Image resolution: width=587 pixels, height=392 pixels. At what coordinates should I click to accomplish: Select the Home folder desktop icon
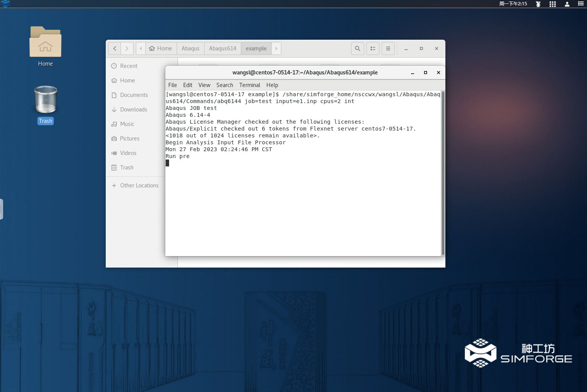(x=45, y=47)
